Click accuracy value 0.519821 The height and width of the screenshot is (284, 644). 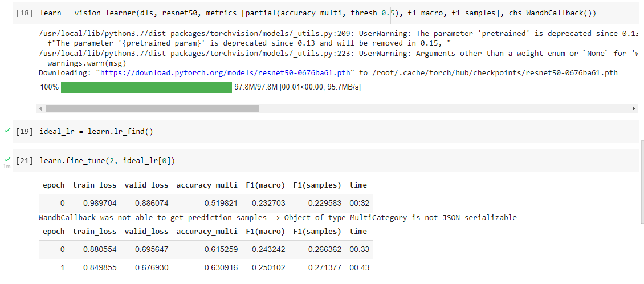pyautogui.click(x=221, y=204)
